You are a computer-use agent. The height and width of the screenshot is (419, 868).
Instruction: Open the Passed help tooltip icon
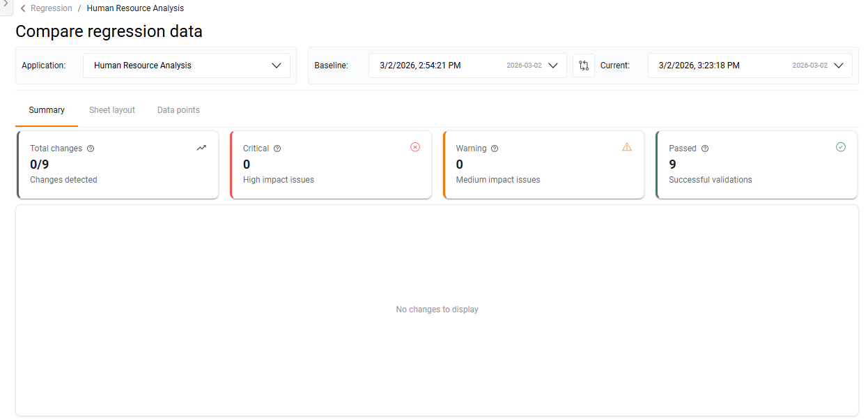(704, 148)
